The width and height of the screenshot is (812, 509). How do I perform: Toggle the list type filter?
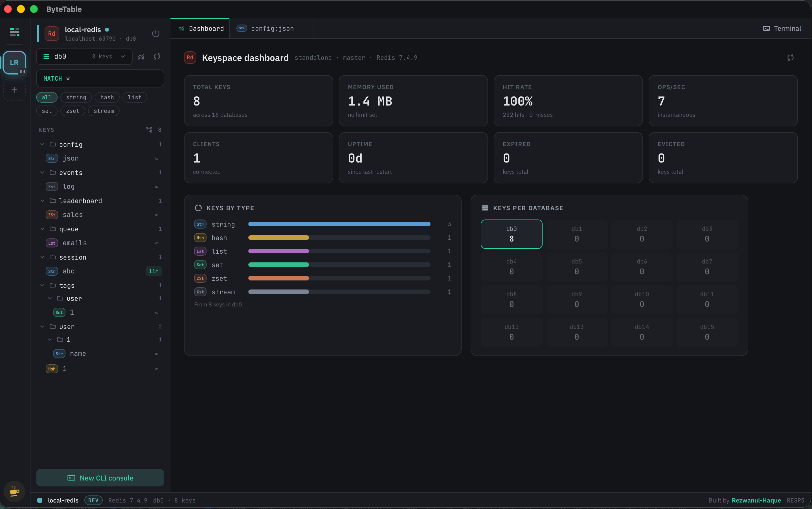click(x=135, y=97)
